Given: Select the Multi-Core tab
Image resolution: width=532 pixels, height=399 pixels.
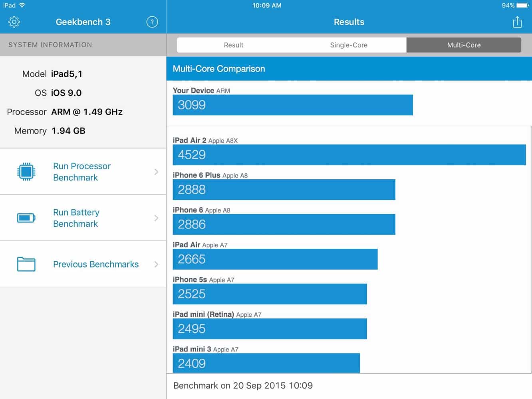Looking at the screenshot, I should click(x=464, y=45).
